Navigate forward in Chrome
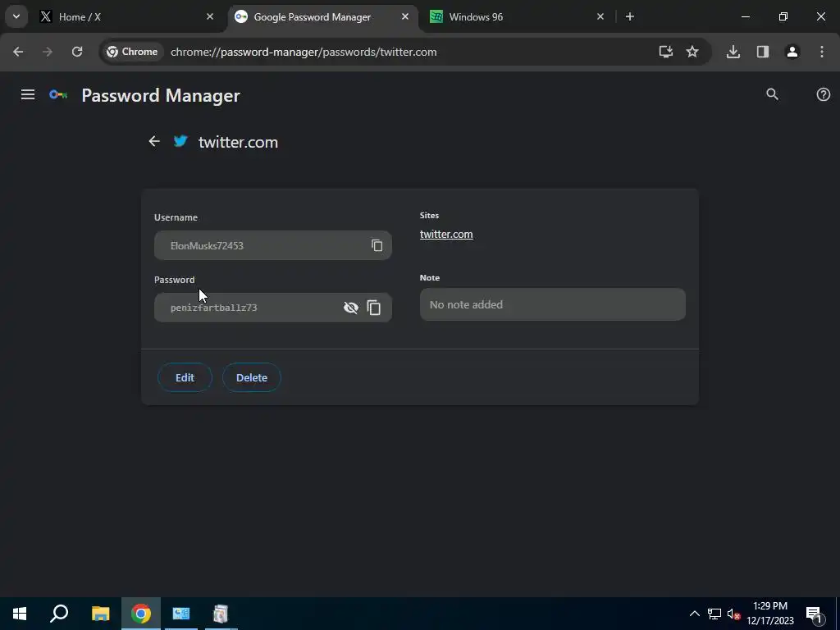Viewport: 840px width, 630px height. tap(48, 52)
